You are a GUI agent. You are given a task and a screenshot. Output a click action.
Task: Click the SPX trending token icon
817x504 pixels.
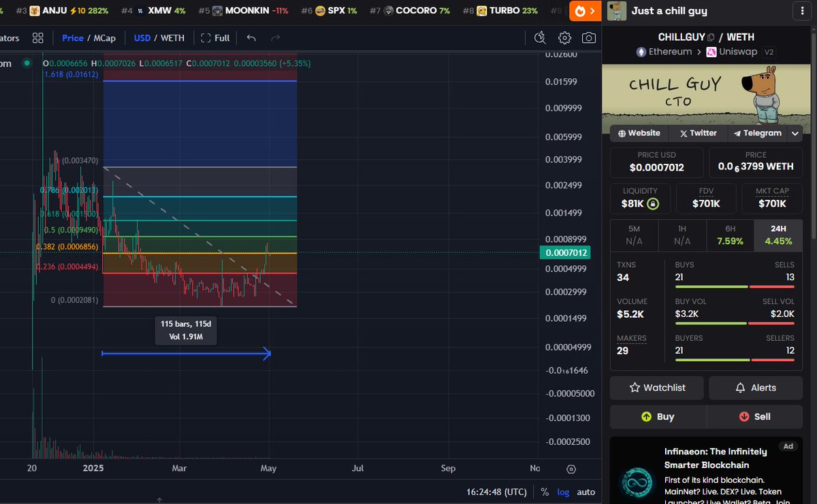321,11
